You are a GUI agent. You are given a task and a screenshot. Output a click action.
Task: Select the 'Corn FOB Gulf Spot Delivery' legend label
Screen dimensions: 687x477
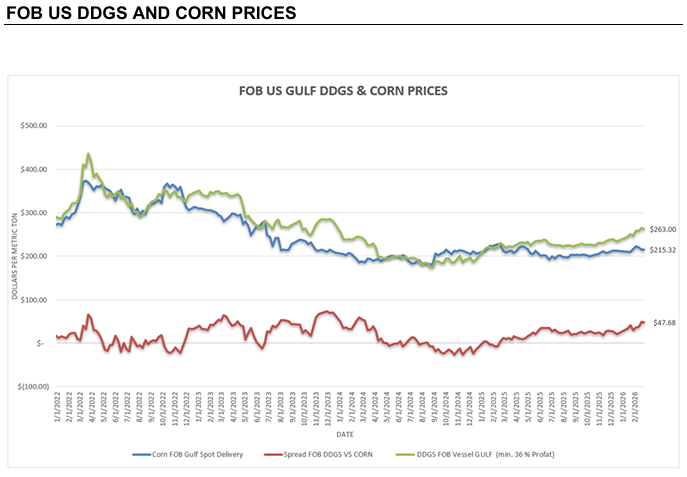click(x=201, y=454)
